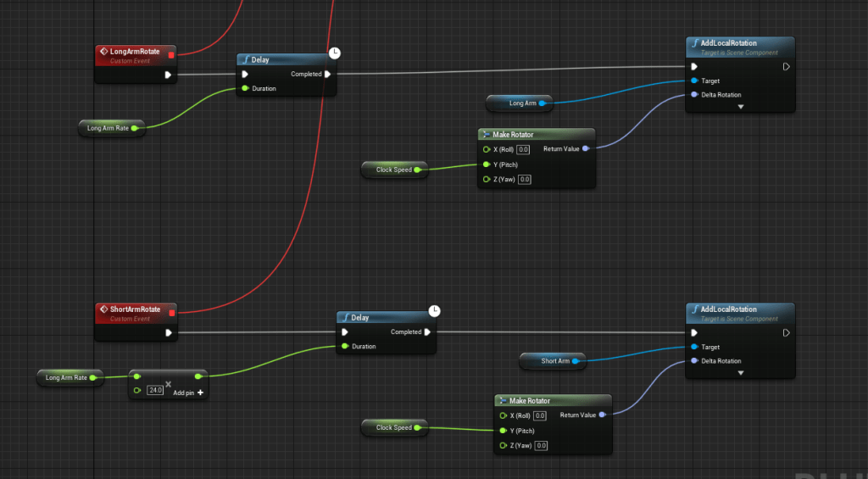Screen dimensions: 868x479
Task: Select Long Arm Rate variable feeding the multiply node
Action: tap(68, 377)
